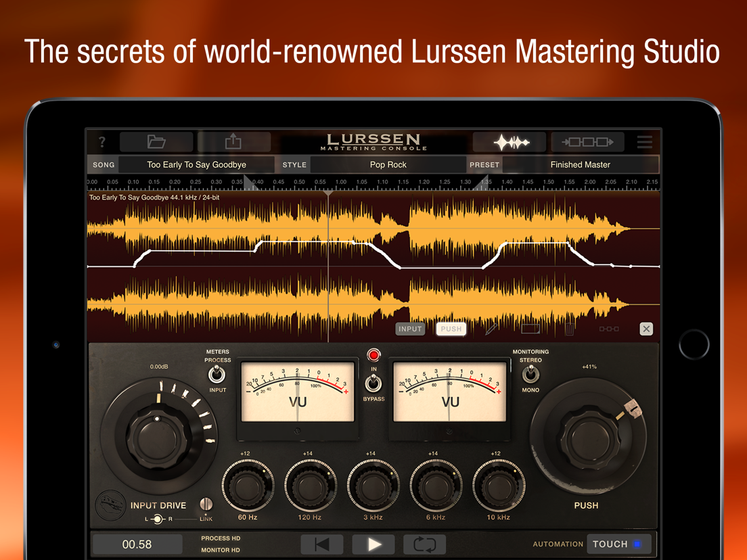Click the red IN indicator light
The height and width of the screenshot is (560, 747).
[373, 355]
